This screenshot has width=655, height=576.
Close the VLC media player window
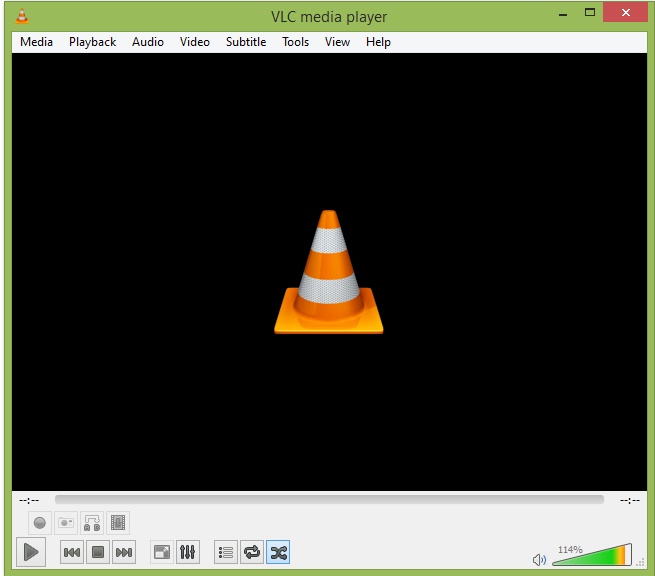coord(625,13)
